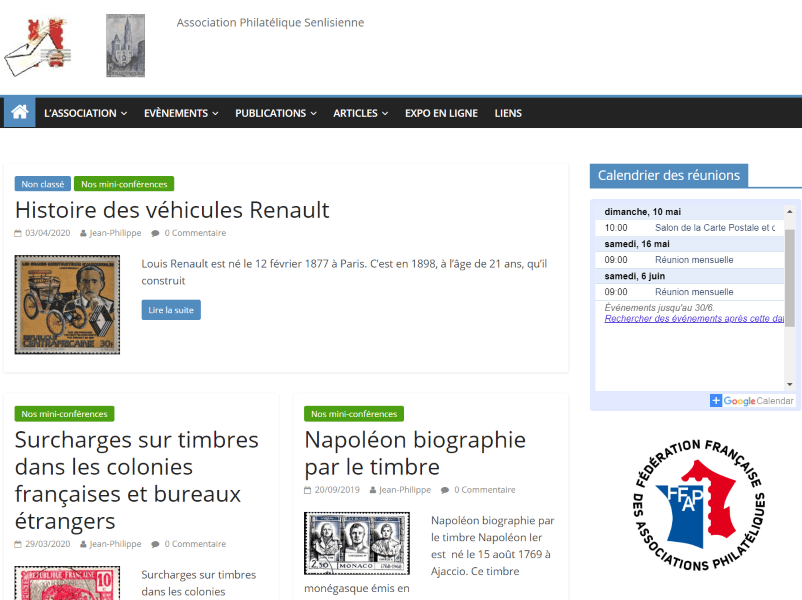Expand the L'ASSOCIATION dropdown chevron
Image resolution: width=802 pixels, height=600 pixels.
(x=124, y=114)
